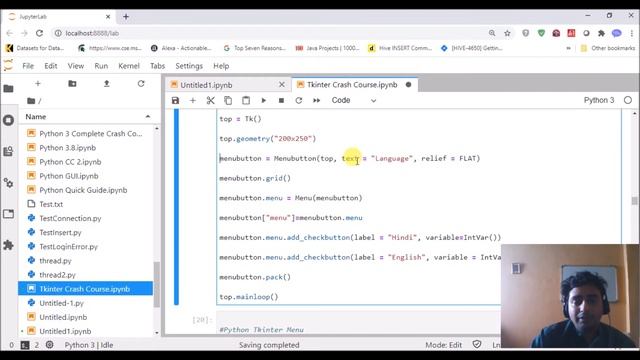This screenshot has width=640, height=360.
Task: Open the Tabs menu
Action: (x=158, y=66)
